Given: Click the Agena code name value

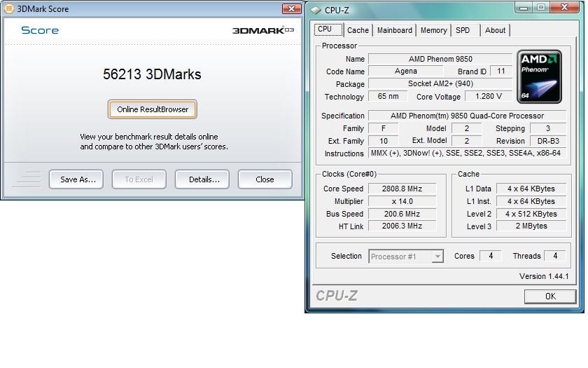Looking at the screenshot, I should pos(405,71).
